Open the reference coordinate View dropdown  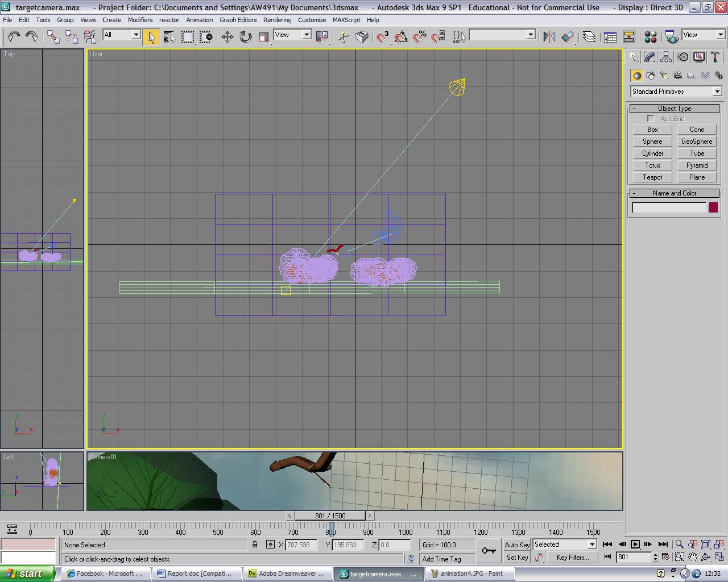pos(292,35)
